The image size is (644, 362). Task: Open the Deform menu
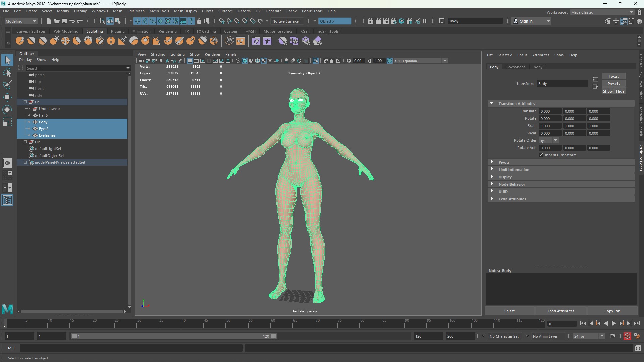pos(244,11)
